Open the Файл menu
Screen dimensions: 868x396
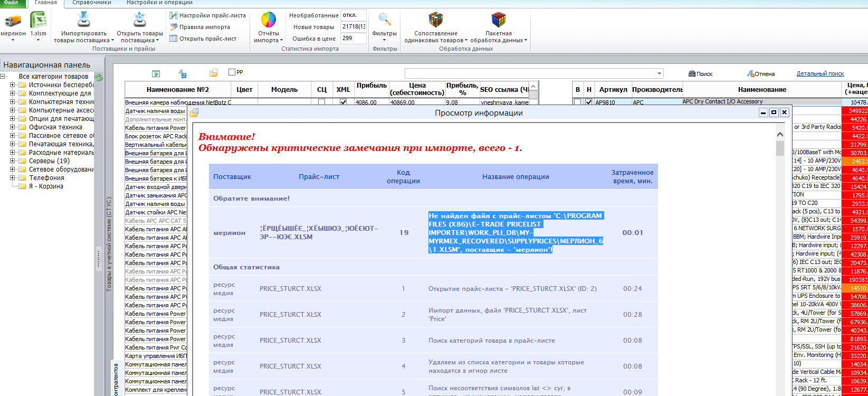point(11,3)
